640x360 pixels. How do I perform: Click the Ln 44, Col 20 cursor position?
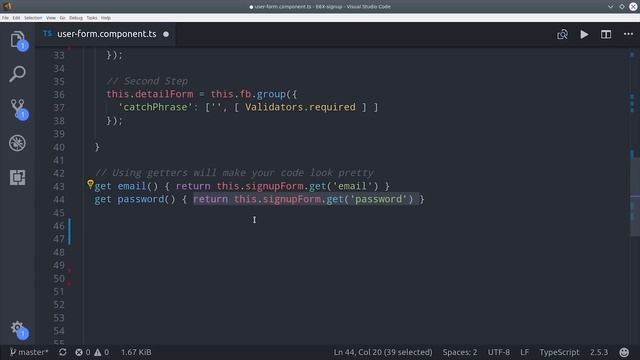click(x=382, y=352)
